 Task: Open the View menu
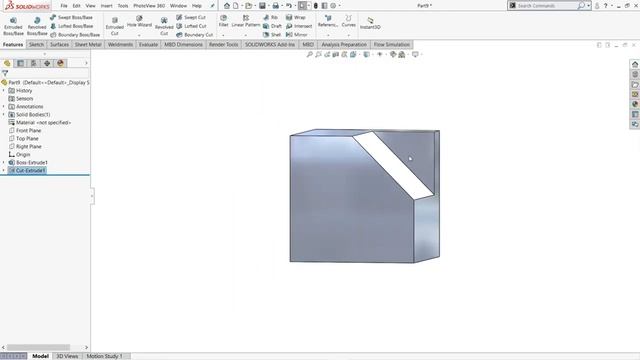click(x=90, y=6)
